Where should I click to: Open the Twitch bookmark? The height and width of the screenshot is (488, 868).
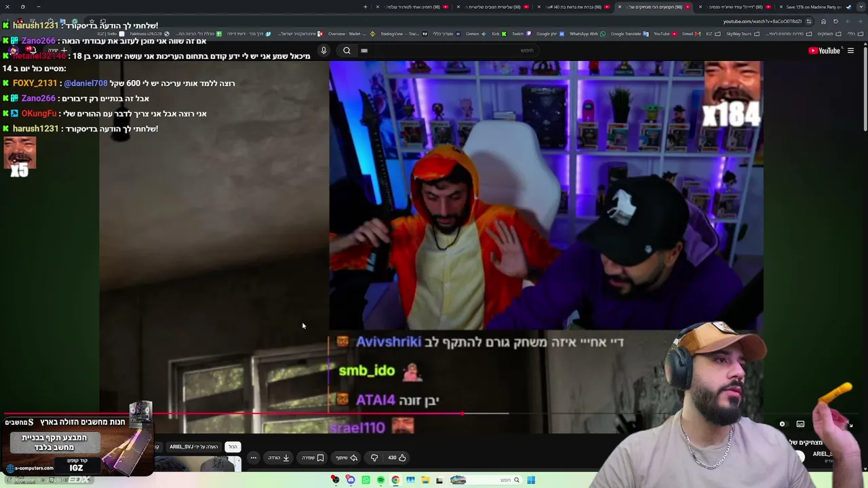click(521, 33)
